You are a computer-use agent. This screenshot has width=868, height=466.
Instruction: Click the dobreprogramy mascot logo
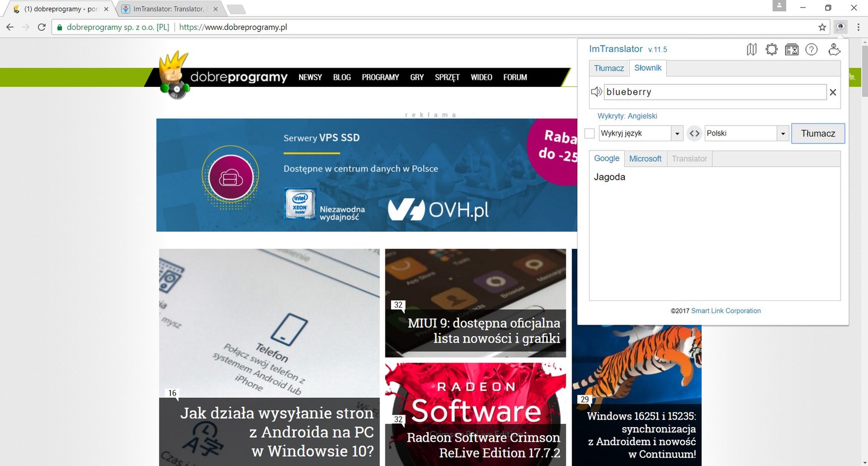point(174,75)
